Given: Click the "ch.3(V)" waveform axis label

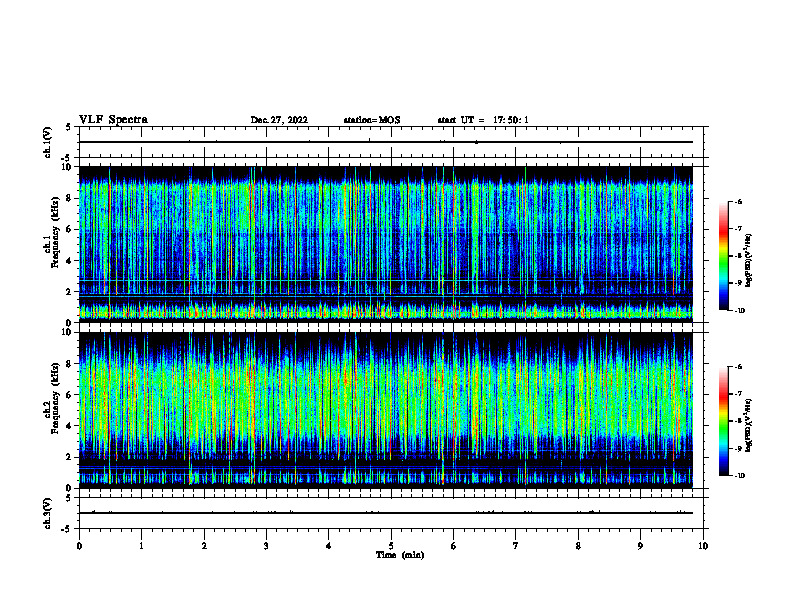Looking at the screenshot, I should [47, 513].
